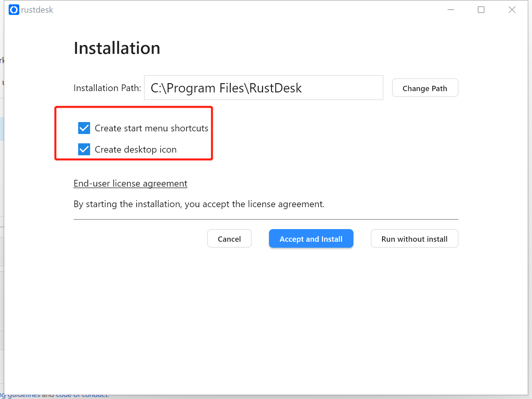Click inside the Installation Path field
Viewport: 532px width, 399px height.
coord(263,88)
